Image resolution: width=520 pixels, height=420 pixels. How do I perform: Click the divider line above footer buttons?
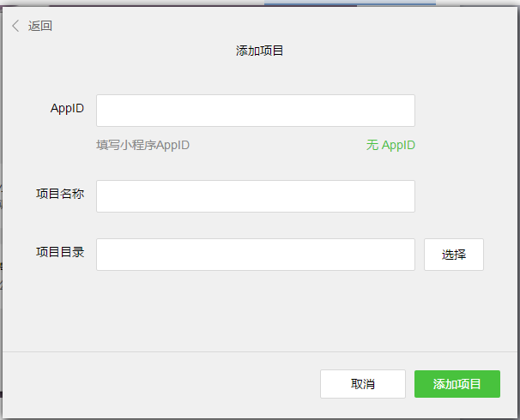pos(259,351)
